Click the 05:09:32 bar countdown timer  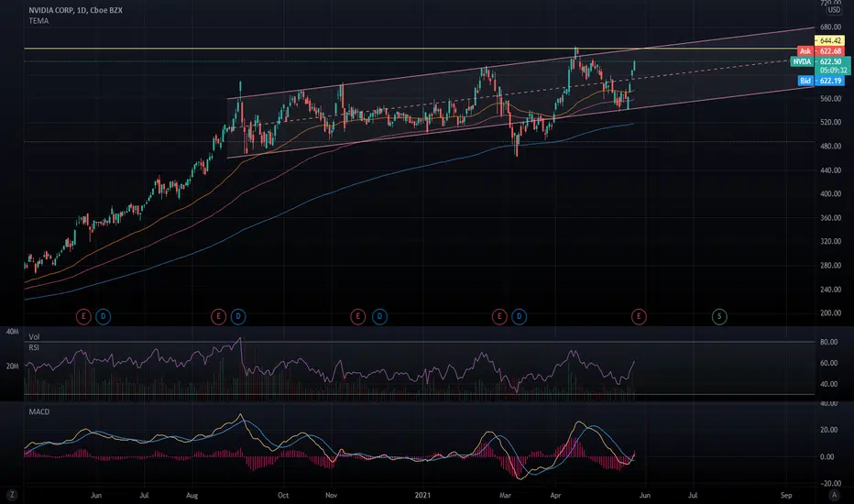[x=833, y=71]
